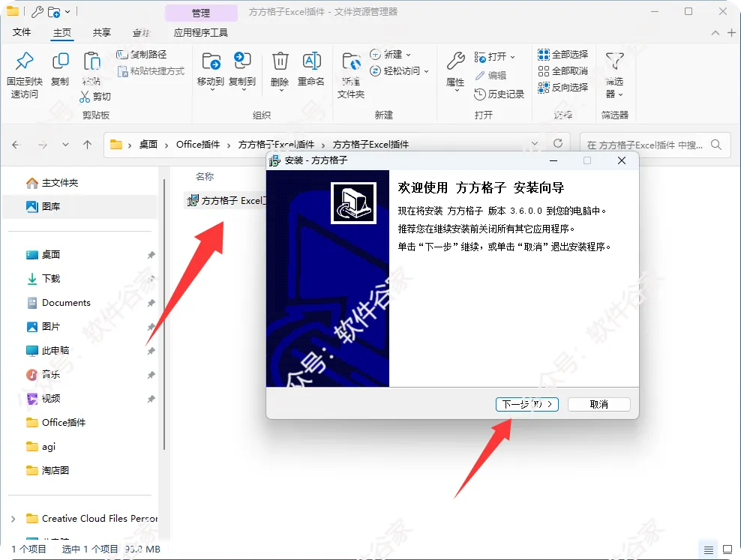The height and width of the screenshot is (560, 741).
Task: Expand the Creative Cloud Files tree node
Action: pyautogui.click(x=13, y=519)
